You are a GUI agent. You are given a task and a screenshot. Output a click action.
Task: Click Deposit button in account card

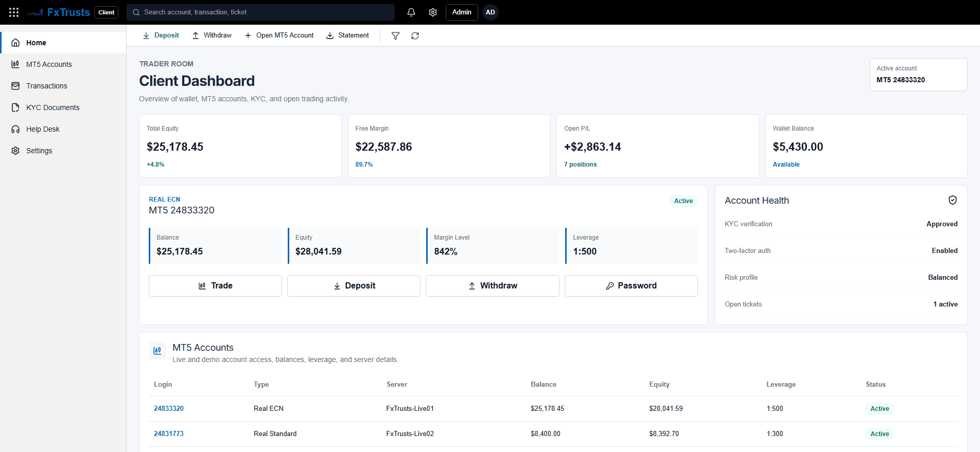[x=354, y=286]
